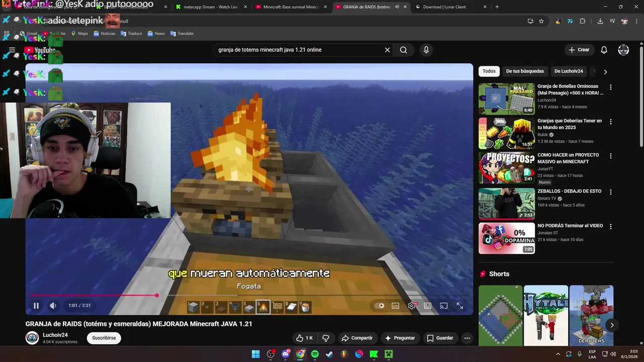Open browser downloads icon
Viewport: 644px width, 362px height.
click(x=600, y=21)
